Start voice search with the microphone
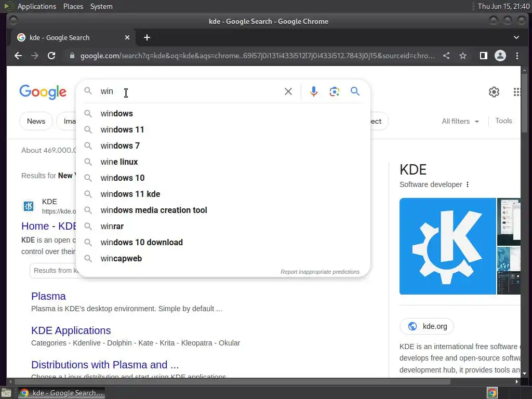 tap(314, 91)
